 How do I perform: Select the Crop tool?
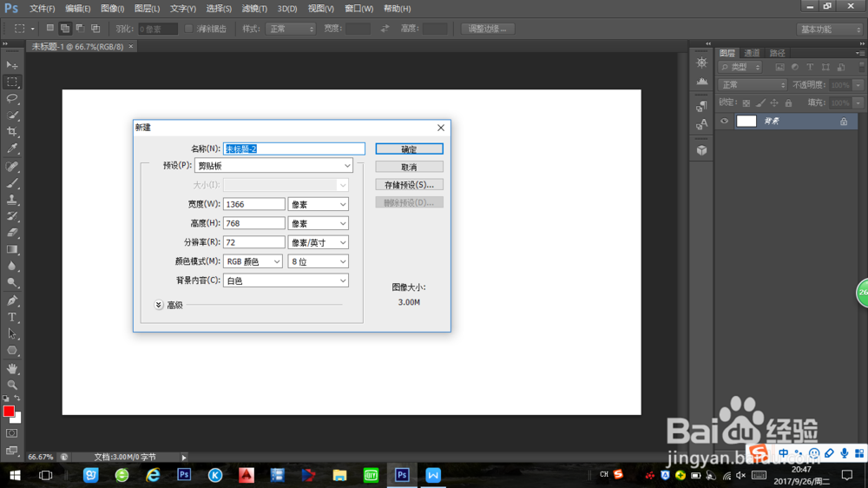coord(11,132)
